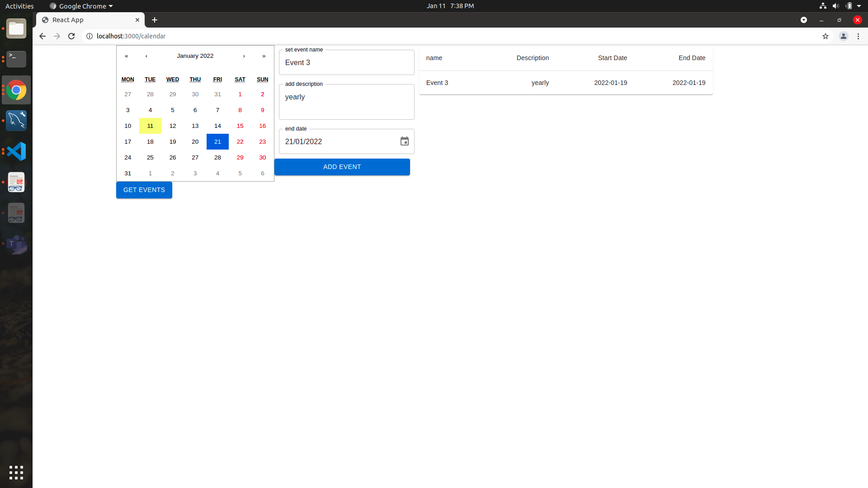Click the browser back arrow

(42, 36)
